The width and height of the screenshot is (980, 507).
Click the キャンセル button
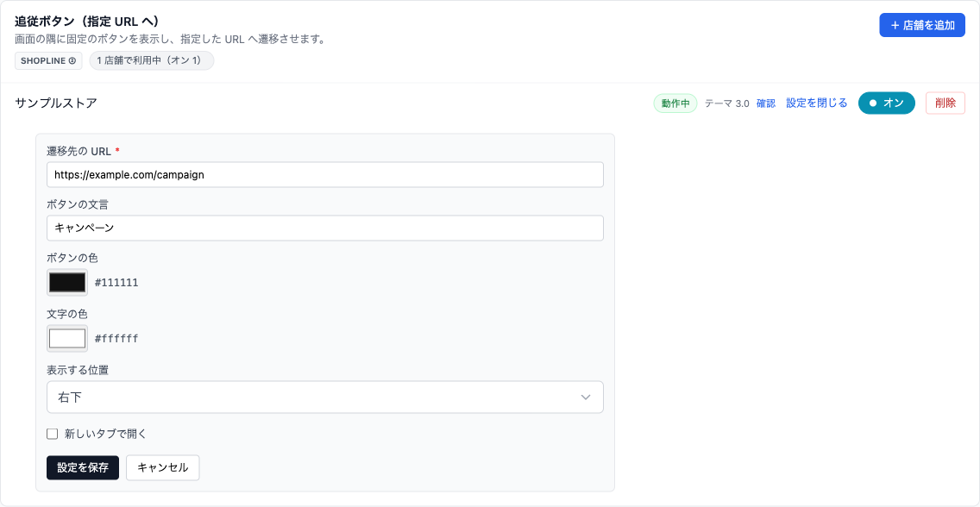[x=162, y=467]
